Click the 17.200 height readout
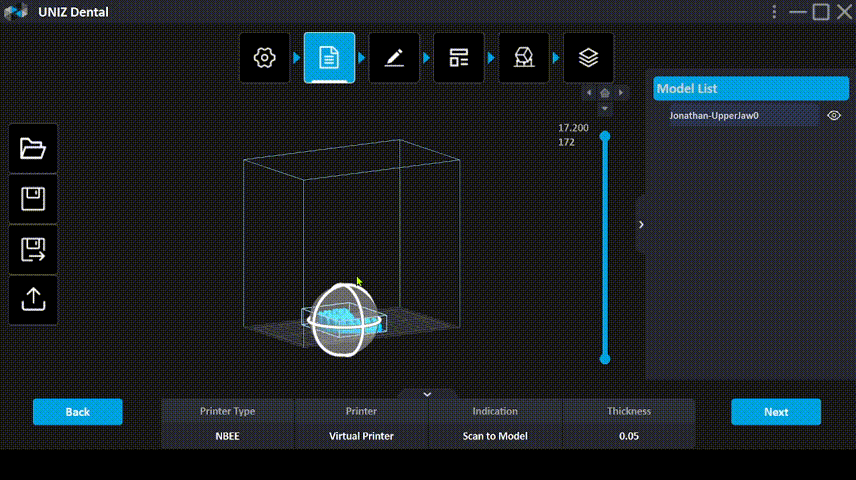The image size is (856, 480). tap(573, 128)
